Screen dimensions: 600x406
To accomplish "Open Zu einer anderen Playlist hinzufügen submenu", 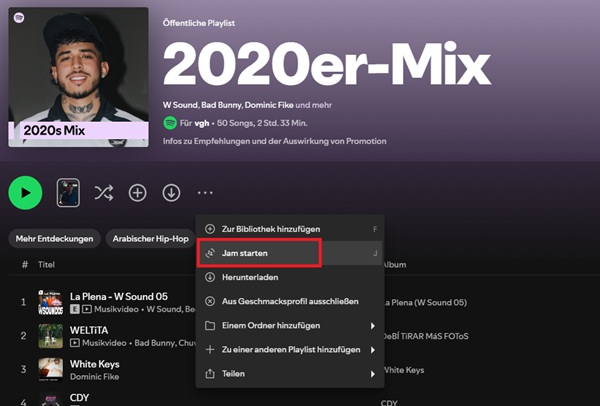I will 289,349.
